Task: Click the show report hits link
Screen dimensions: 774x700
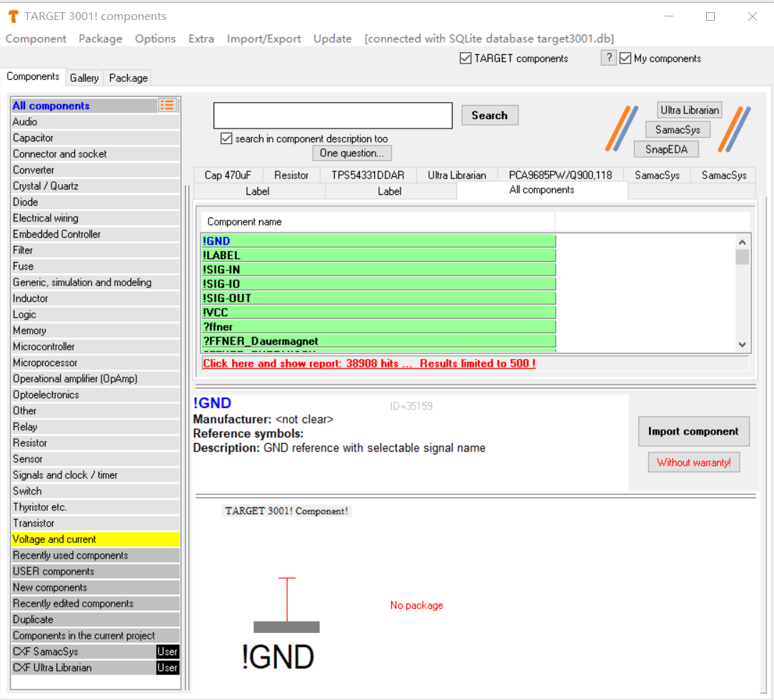Action: 369,364
